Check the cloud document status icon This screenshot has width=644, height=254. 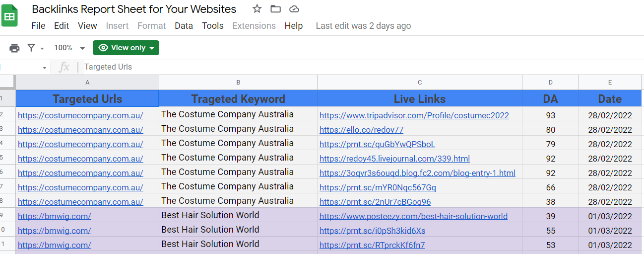tap(294, 9)
